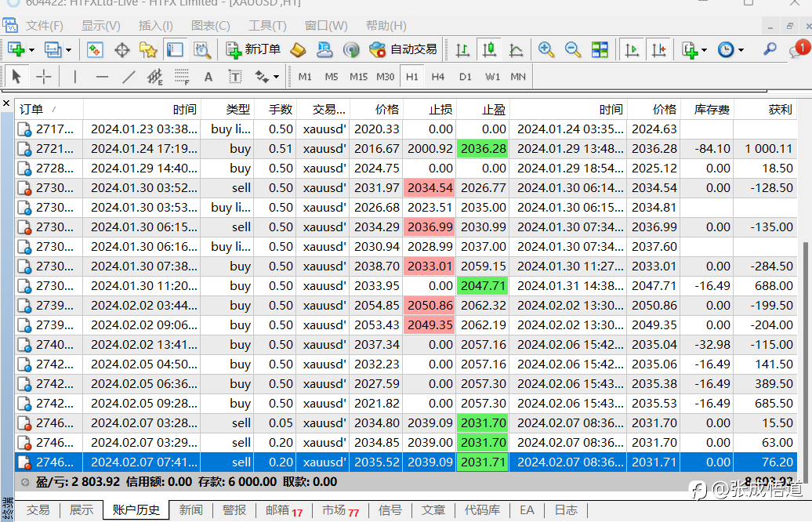Sort by the 订单 column header
Image resolution: width=812 pixels, height=522 pixels.
click(x=49, y=109)
